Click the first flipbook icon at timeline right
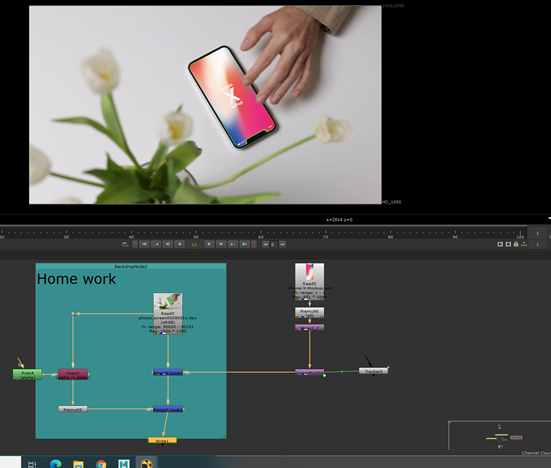The width and height of the screenshot is (551, 468). [x=500, y=244]
